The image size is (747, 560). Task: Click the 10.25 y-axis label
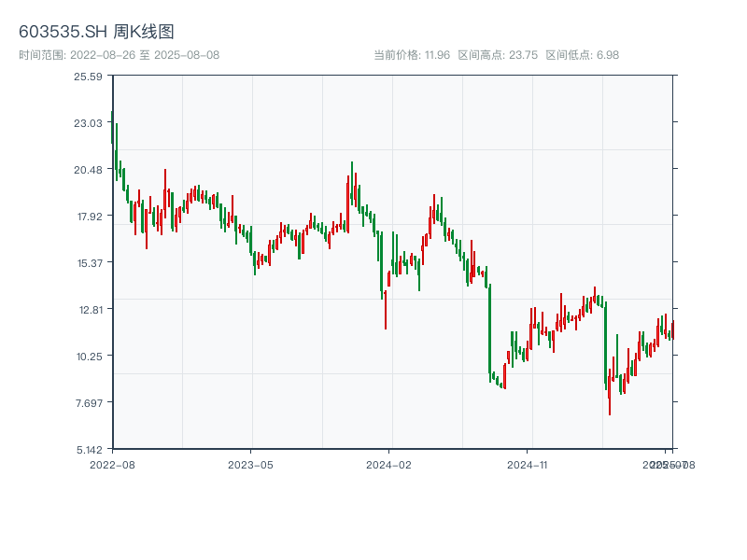(89, 356)
